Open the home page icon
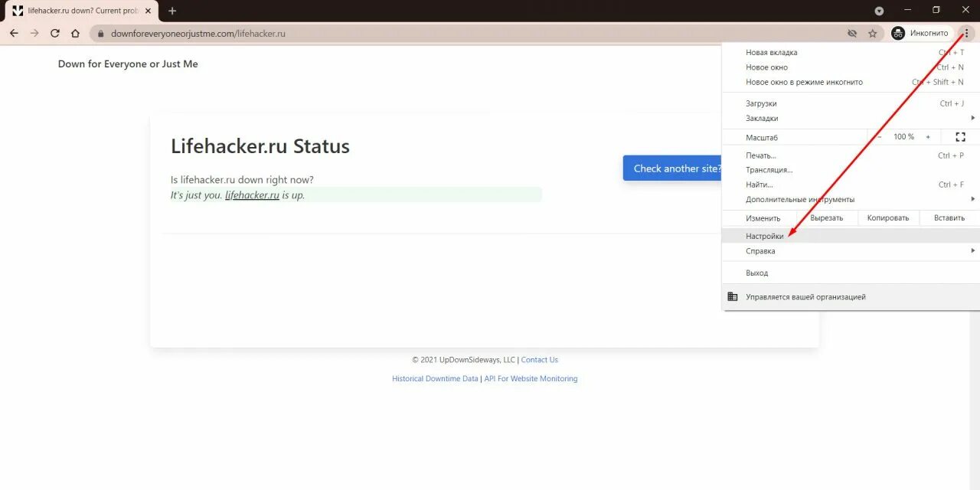This screenshot has height=490, width=980. click(x=75, y=33)
